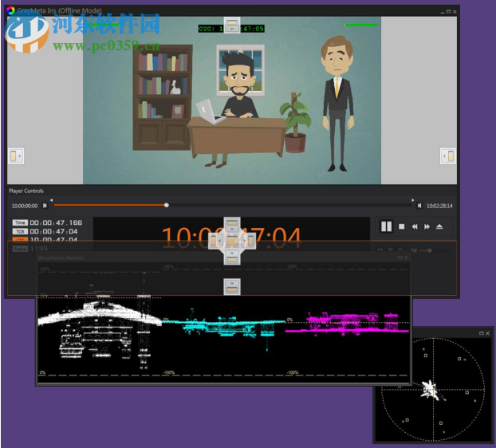Pause playback with the pause button
Viewport: 496px width, 448px height.
[386, 226]
